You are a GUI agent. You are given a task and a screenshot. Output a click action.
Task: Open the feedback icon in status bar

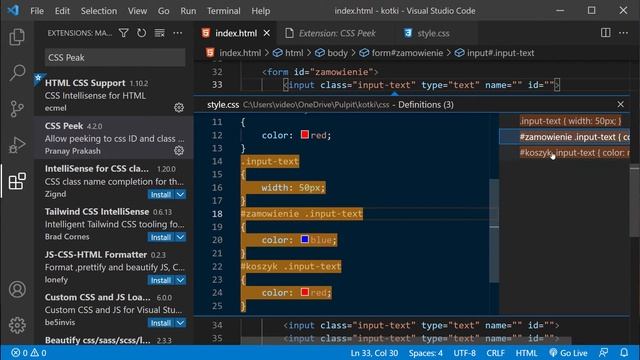(603, 353)
